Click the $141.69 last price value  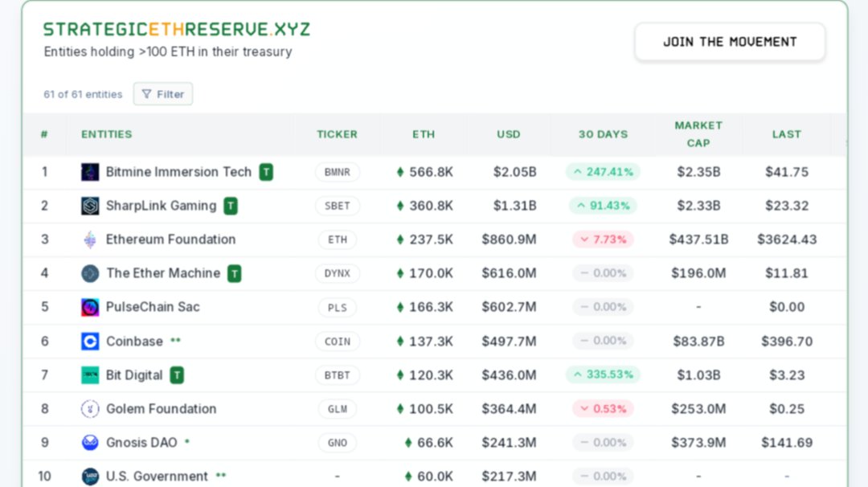787,443
